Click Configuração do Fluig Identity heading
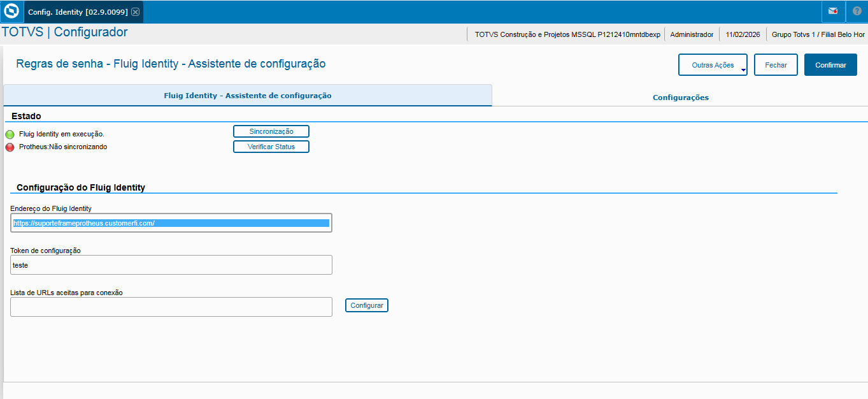The height and width of the screenshot is (399, 868). pos(81,187)
